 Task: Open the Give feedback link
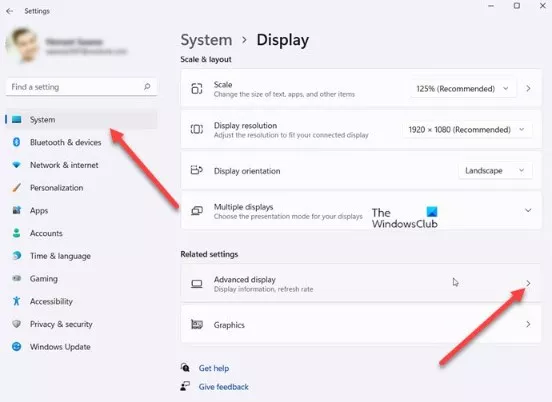click(x=224, y=387)
